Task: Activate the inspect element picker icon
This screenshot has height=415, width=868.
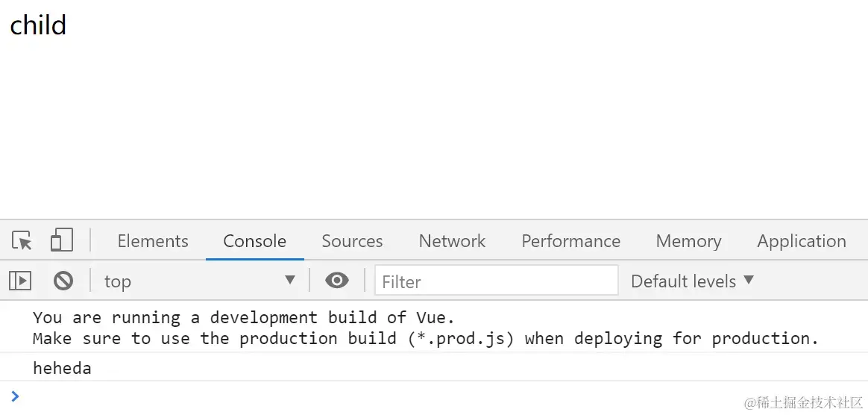Action: (x=22, y=241)
